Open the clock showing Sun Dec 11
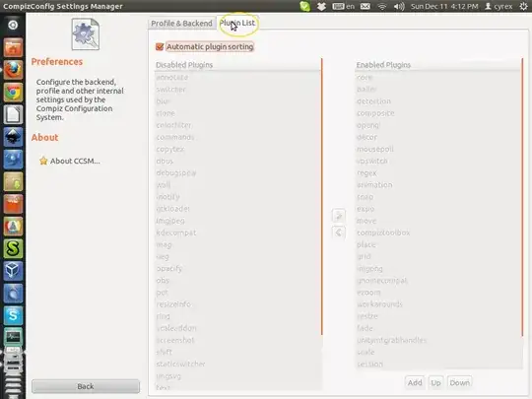Viewport: 532px width, 399px height. point(444,6)
